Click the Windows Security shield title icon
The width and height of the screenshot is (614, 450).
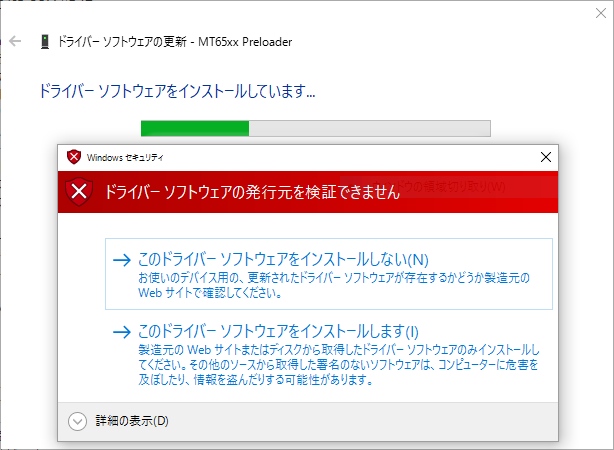tap(74, 157)
